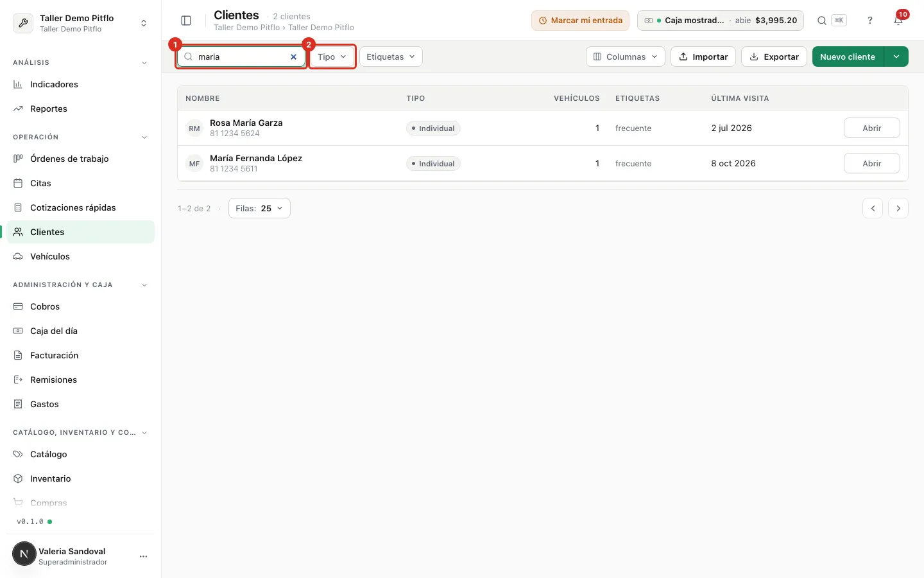
Task: Toggle the sidebar panel icon
Action: point(186,21)
